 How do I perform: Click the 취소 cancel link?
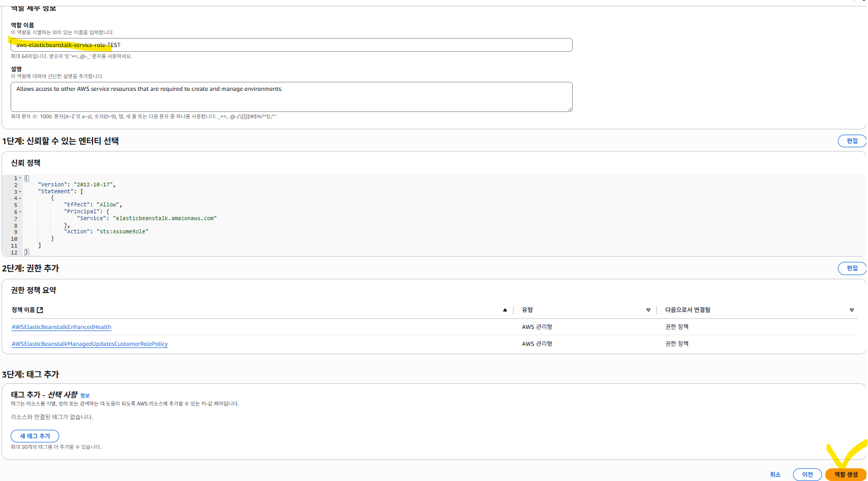pyautogui.click(x=775, y=475)
